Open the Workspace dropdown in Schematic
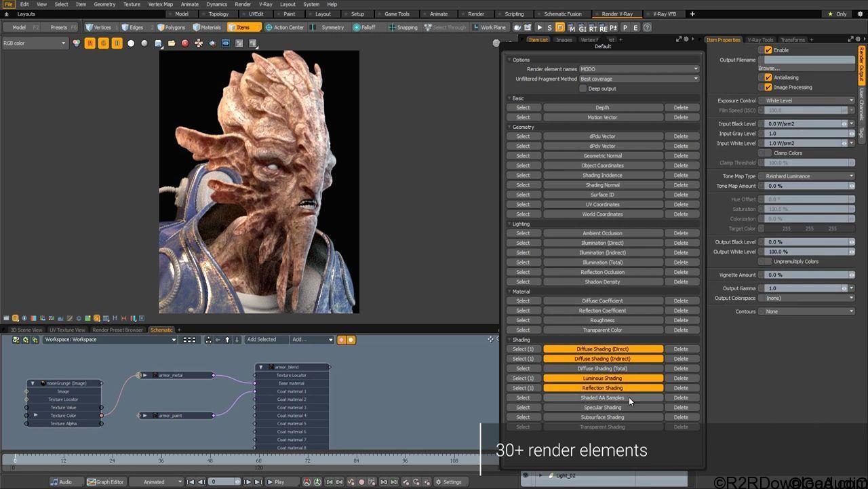 (110, 339)
